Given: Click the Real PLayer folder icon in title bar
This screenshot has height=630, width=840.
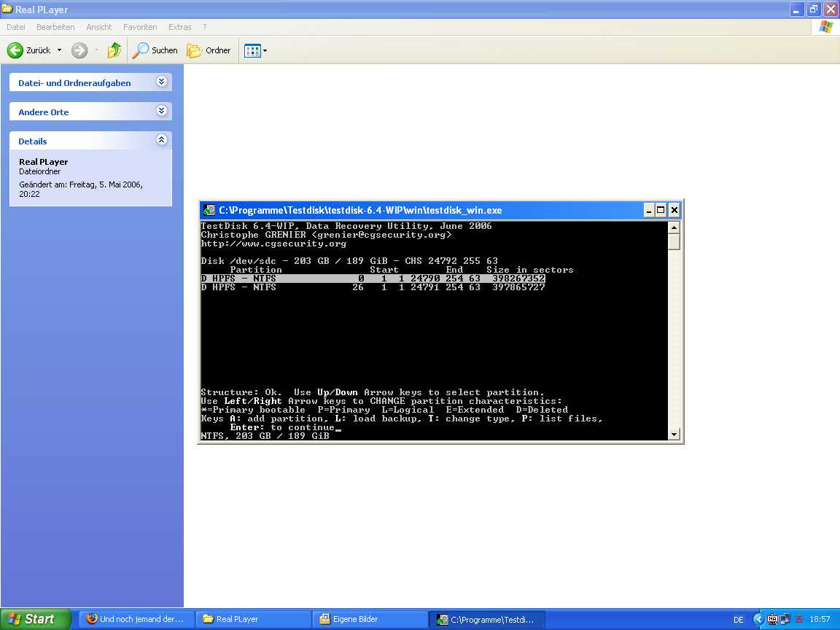Looking at the screenshot, I should coord(7,9).
